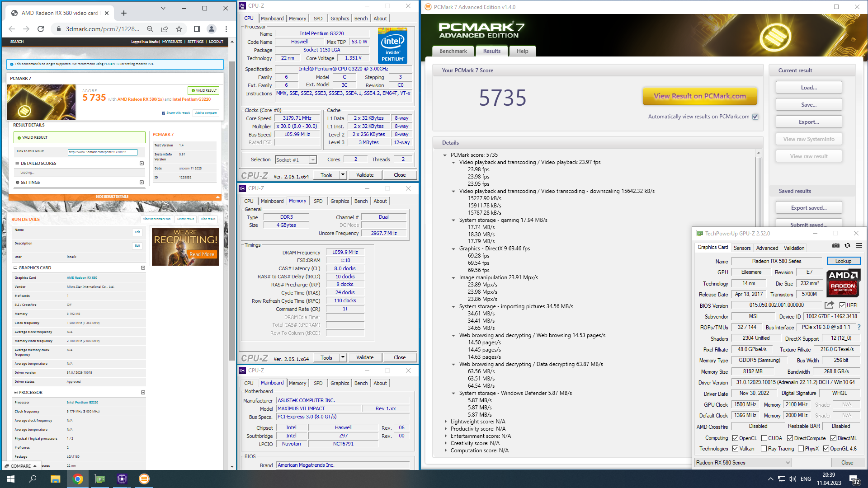The image size is (868, 488).
Task: Select Graphics tab in top CPU-Z window
Action: coord(340,19)
